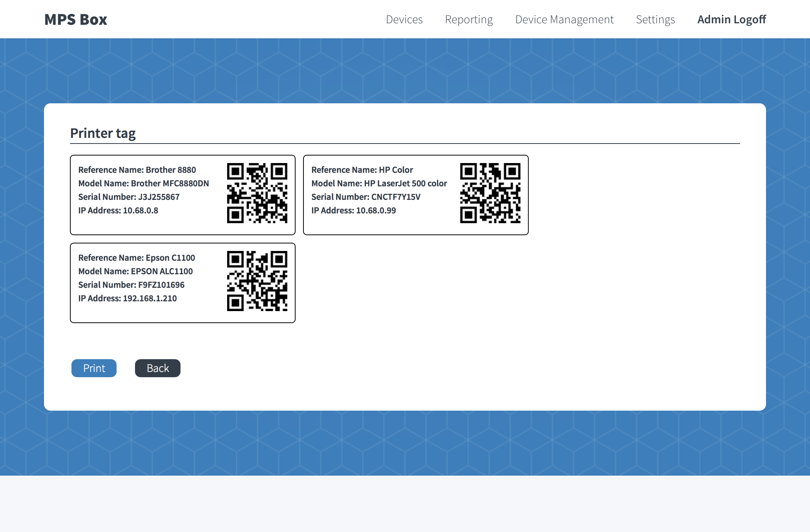
Task: Open the Reporting section
Action: [x=469, y=19]
